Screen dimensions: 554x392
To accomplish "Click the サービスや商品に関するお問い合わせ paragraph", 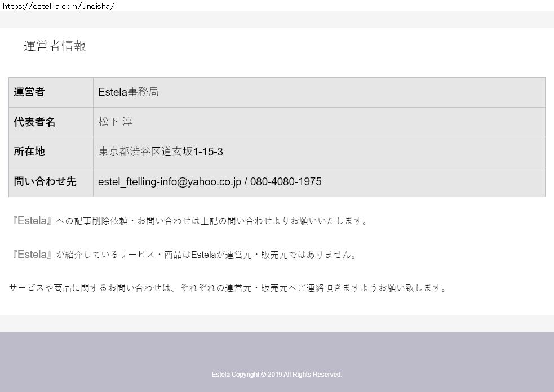I will click(x=228, y=288).
